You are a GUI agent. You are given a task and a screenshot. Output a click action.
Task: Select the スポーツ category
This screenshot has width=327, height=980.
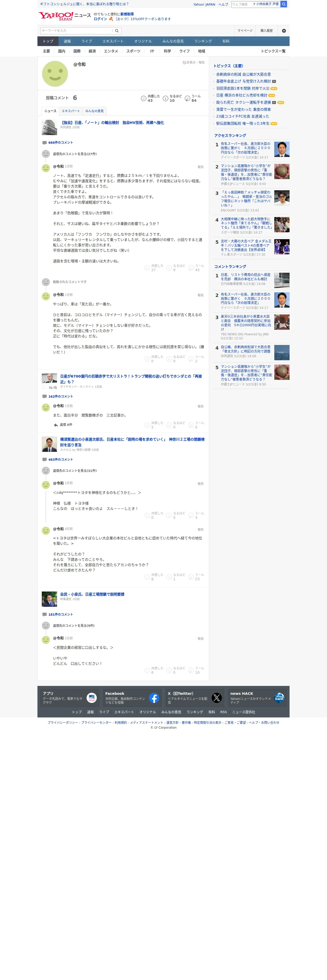(x=133, y=51)
